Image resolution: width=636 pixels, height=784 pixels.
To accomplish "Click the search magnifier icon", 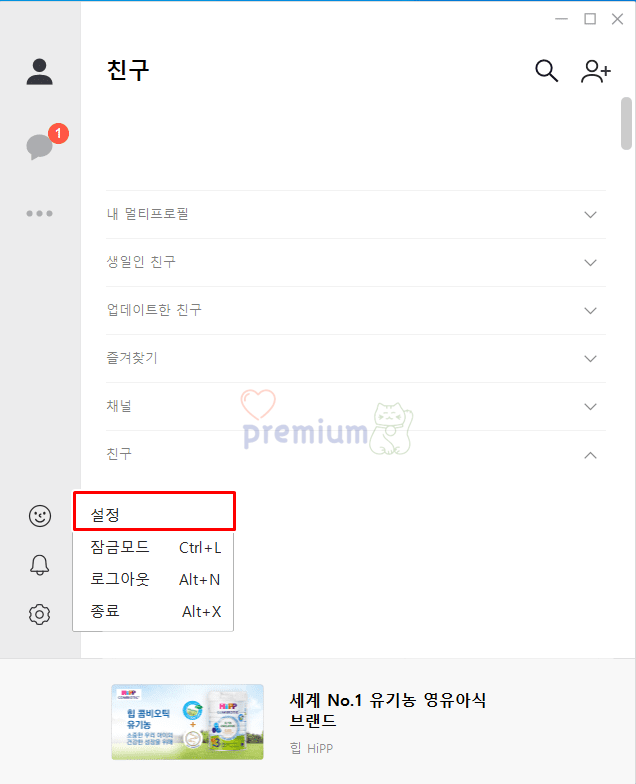I will coord(546,71).
